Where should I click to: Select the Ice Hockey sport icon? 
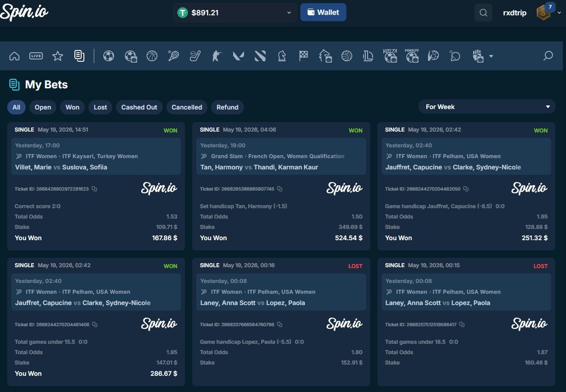195,56
